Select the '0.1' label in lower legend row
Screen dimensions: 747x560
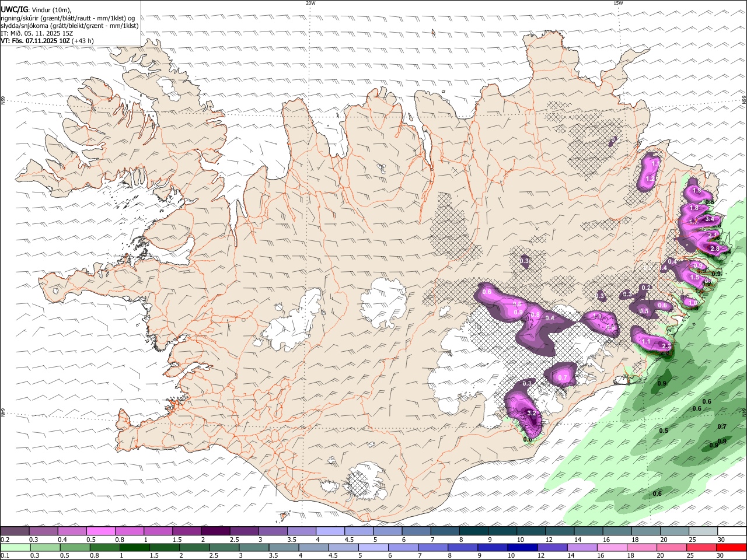click(5, 556)
